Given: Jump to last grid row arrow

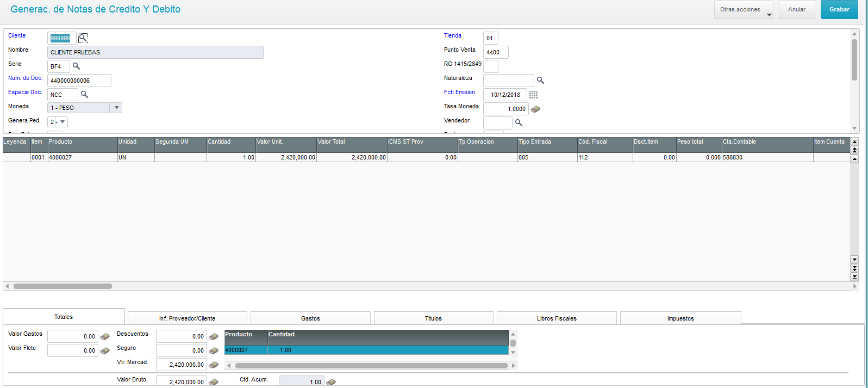Looking at the screenshot, I should [x=854, y=277].
